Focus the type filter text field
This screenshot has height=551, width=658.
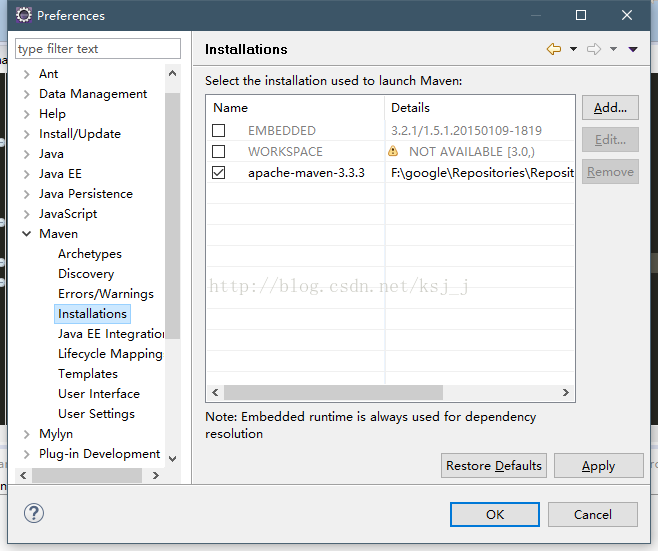[x=98, y=49]
